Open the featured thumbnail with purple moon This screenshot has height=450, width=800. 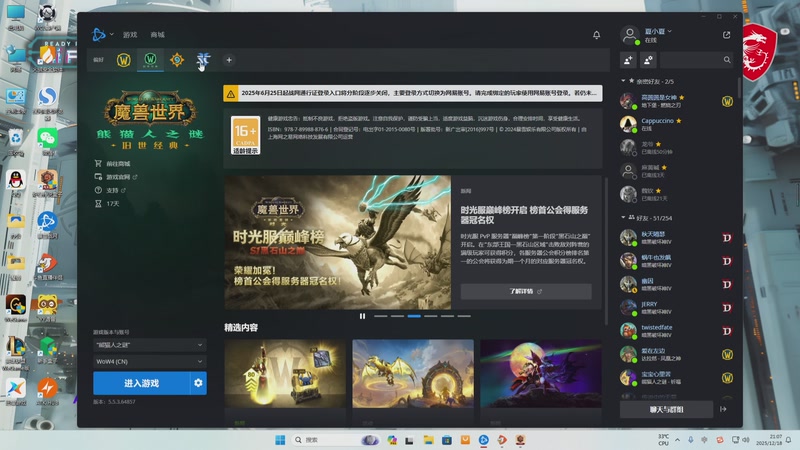point(541,374)
